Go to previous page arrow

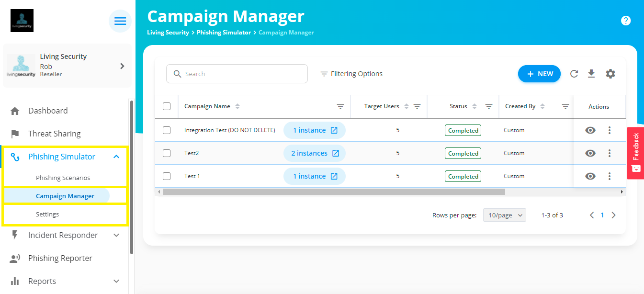coord(592,215)
